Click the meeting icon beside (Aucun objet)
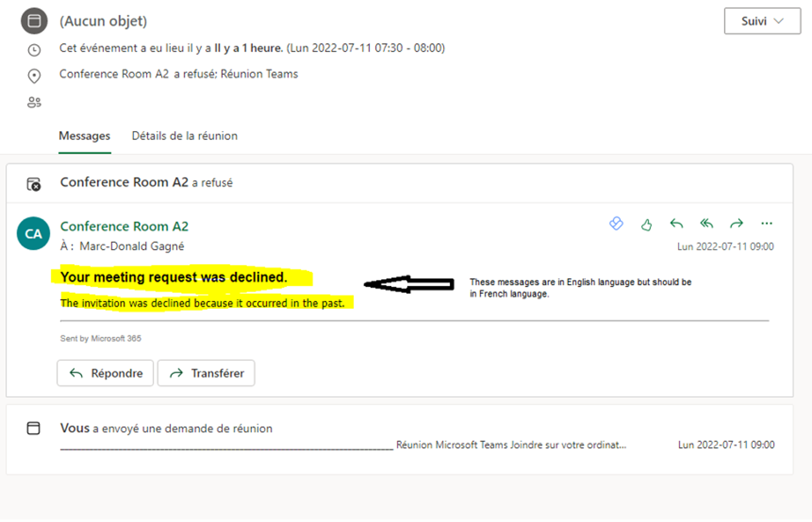 point(34,20)
